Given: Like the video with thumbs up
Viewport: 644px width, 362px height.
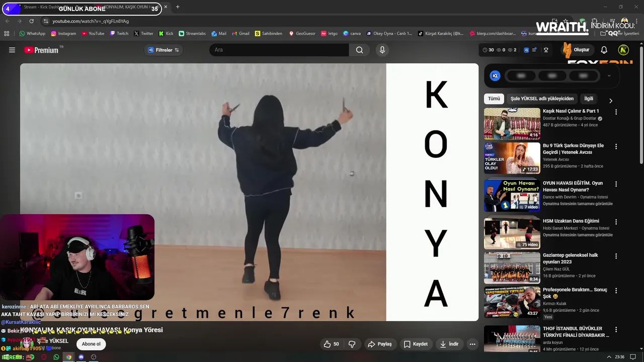Looking at the screenshot, I should click(331, 344).
